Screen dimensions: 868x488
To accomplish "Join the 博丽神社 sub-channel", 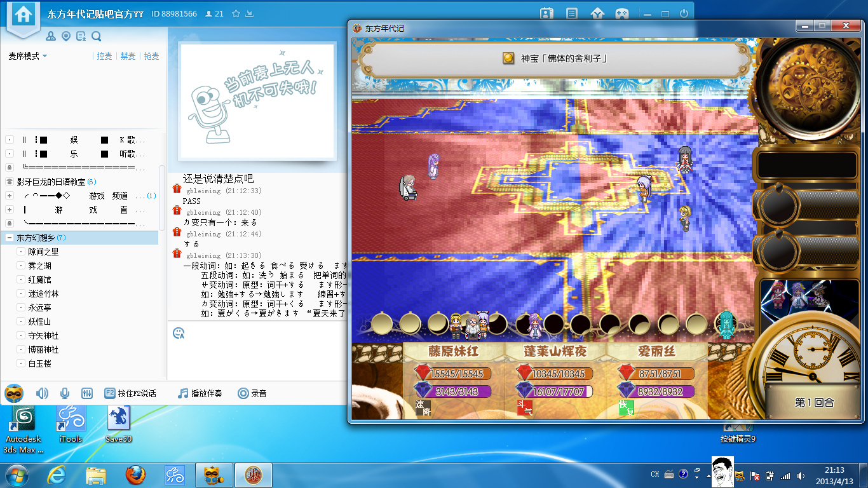I will [x=43, y=349].
